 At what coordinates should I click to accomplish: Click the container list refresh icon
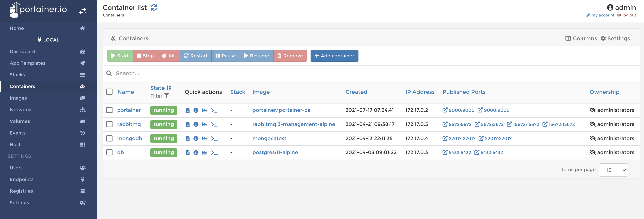pos(154,7)
